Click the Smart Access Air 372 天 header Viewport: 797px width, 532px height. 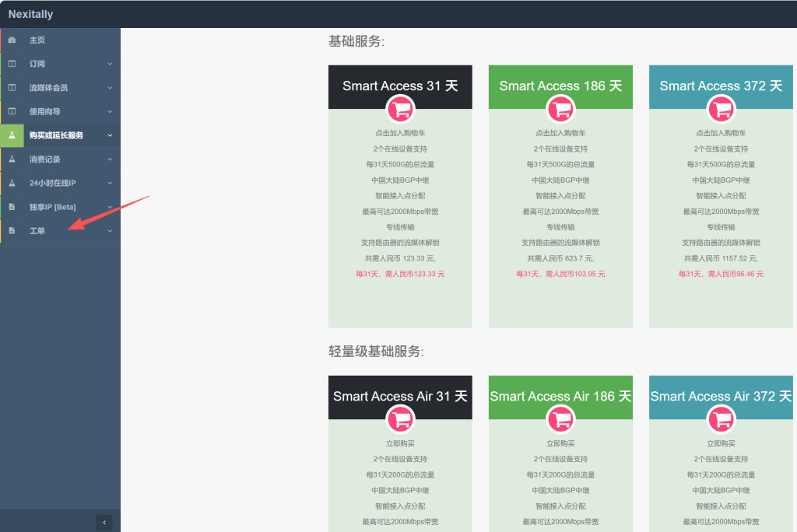[x=721, y=397]
